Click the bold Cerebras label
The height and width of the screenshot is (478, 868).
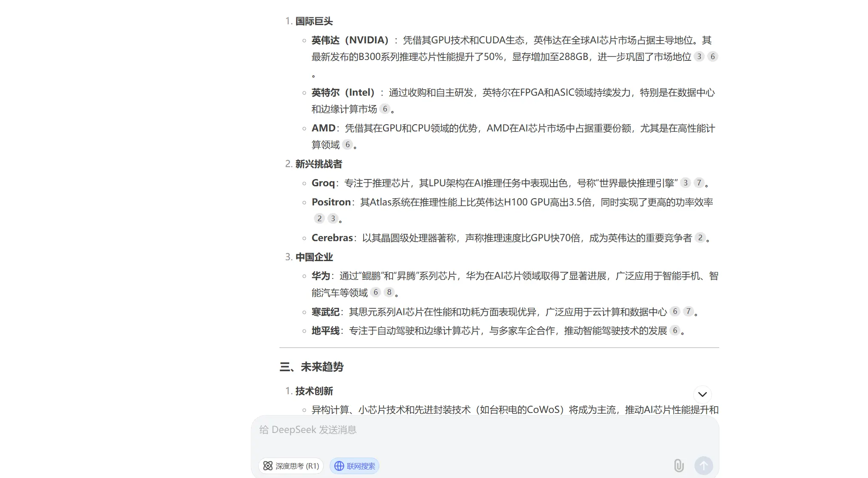pos(332,238)
